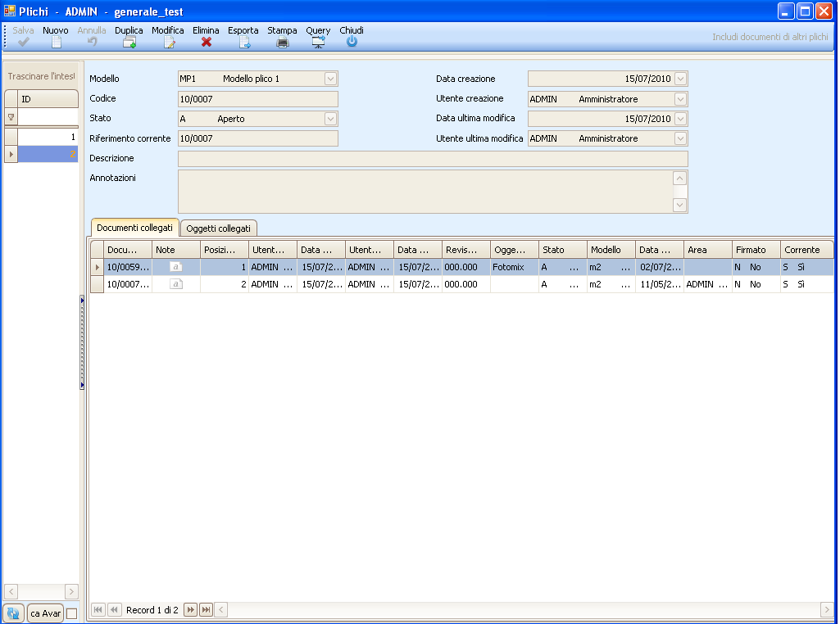
Task: Go to next record in navigator
Action: (190, 610)
